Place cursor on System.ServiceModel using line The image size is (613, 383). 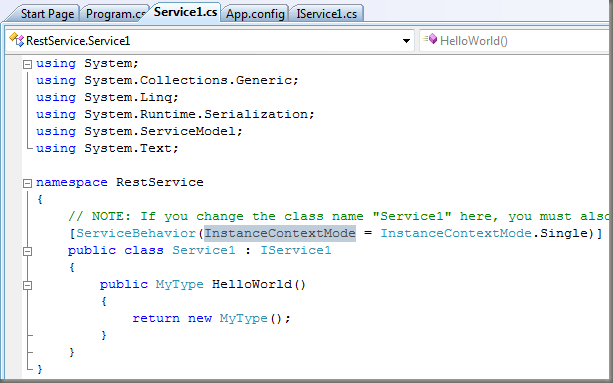coord(140,131)
